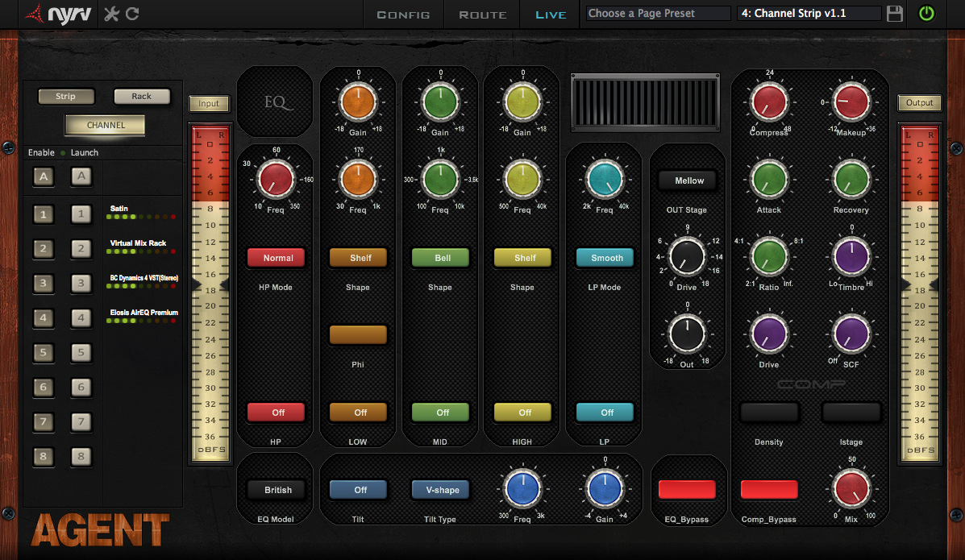The height and width of the screenshot is (560, 965).
Task: Click the black Drive knob in OUT Stage
Action: 687,257
